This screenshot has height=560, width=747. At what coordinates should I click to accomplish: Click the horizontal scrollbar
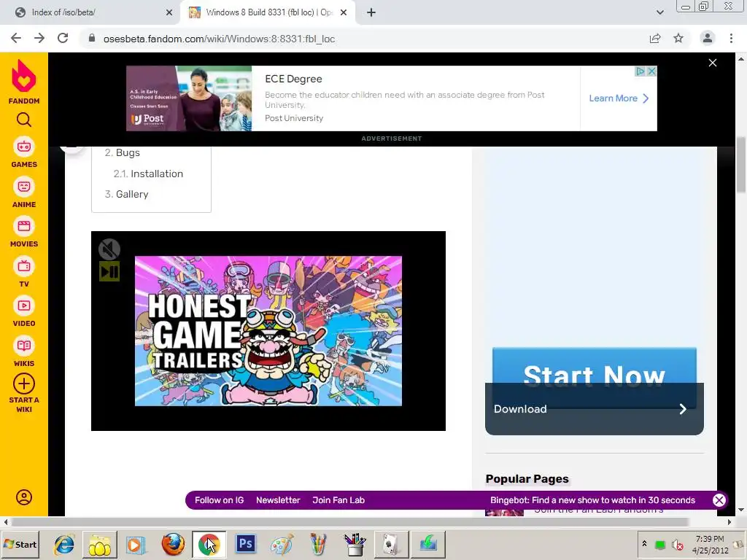coord(349,522)
